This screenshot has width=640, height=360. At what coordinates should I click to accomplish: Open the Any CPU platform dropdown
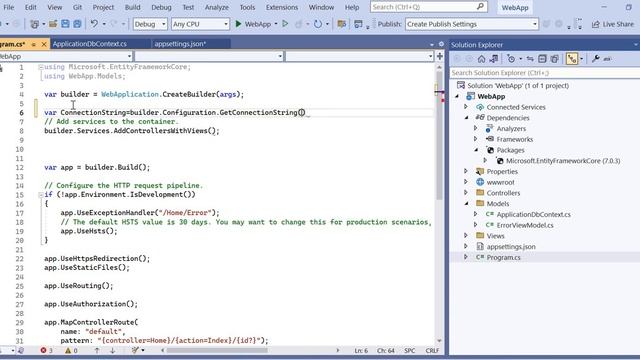click(x=200, y=24)
